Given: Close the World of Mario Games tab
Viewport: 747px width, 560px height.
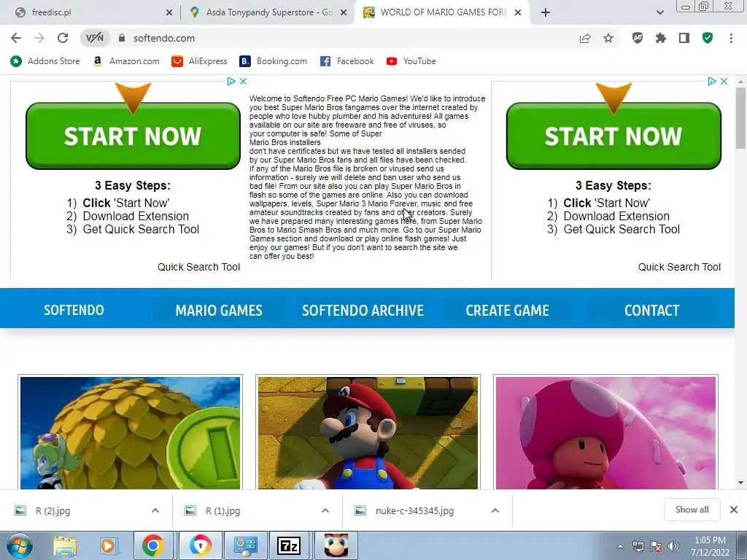Looking at the screenshot, I should tap(519, 13).
